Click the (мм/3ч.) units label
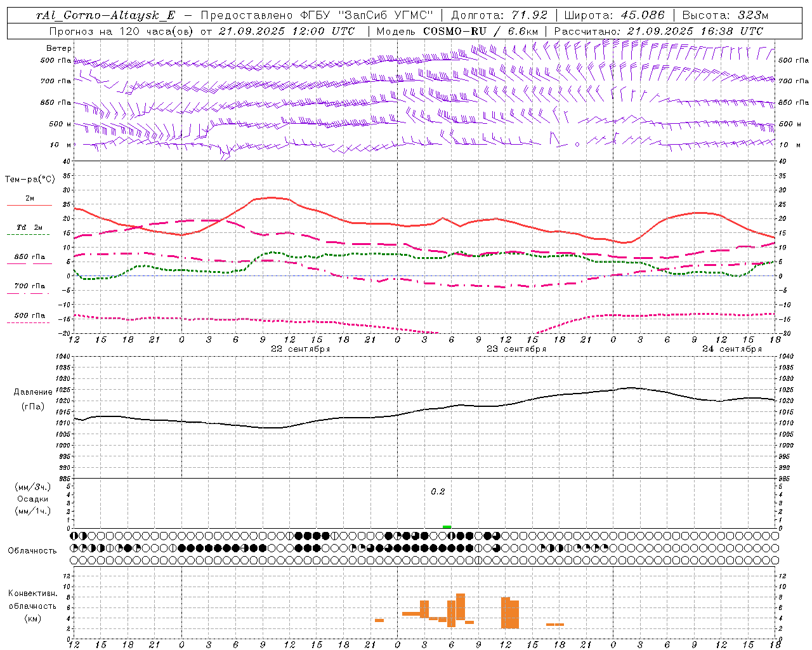 click(x=33, y=487)
